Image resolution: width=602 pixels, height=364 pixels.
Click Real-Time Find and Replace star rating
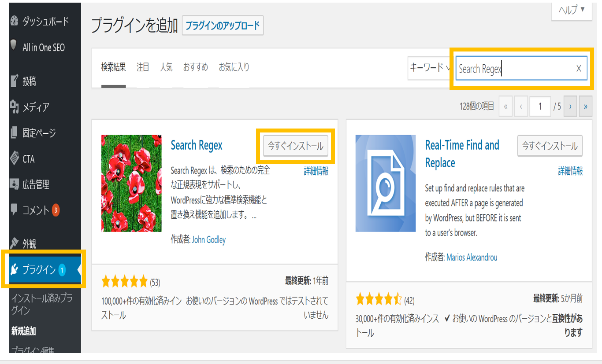click(379, 300)
